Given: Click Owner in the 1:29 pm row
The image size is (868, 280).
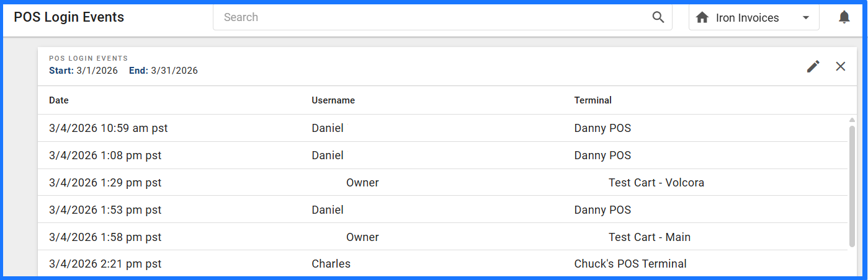Looking at the screenshot, I should tap(362, 183).
